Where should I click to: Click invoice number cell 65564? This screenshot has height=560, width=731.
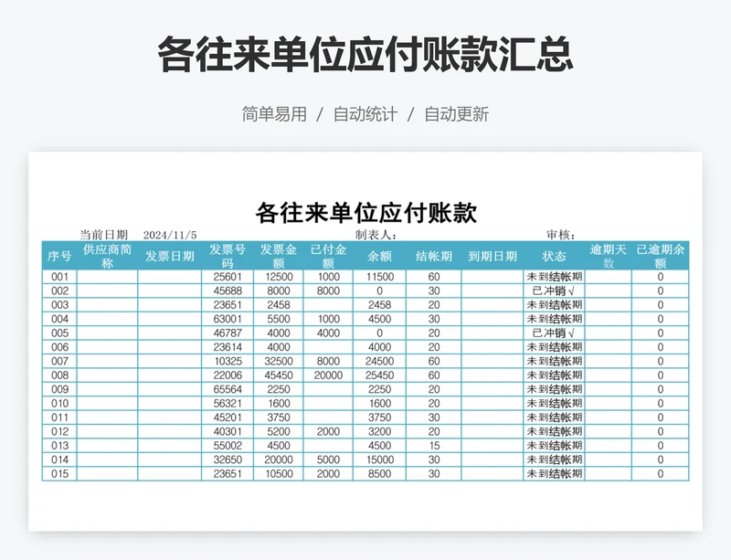[228, 389]
